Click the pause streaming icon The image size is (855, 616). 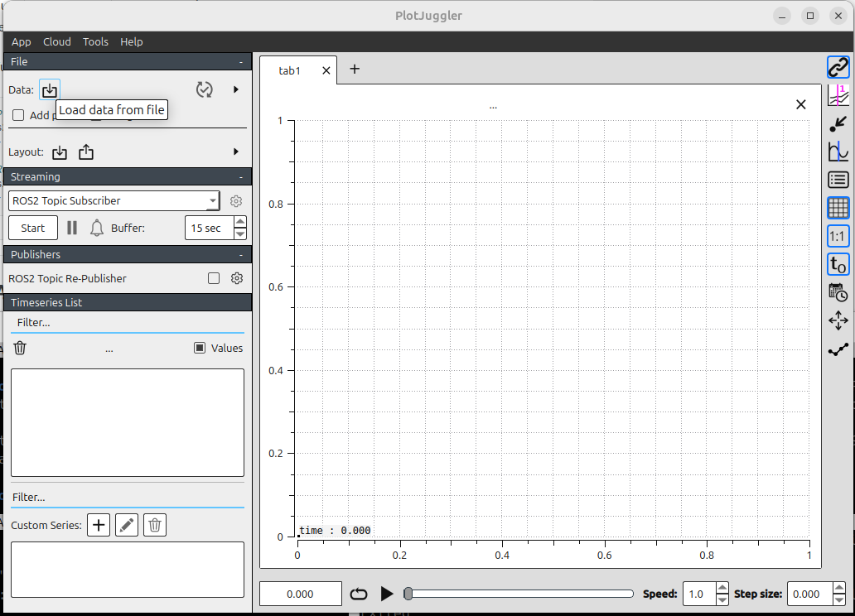coord(72,228)
